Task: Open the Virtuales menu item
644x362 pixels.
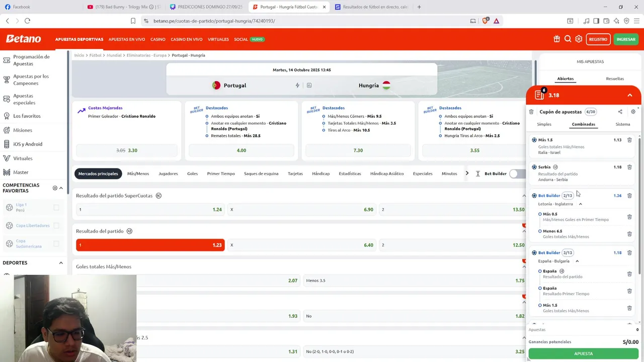Action: click(x=218, y=39)
